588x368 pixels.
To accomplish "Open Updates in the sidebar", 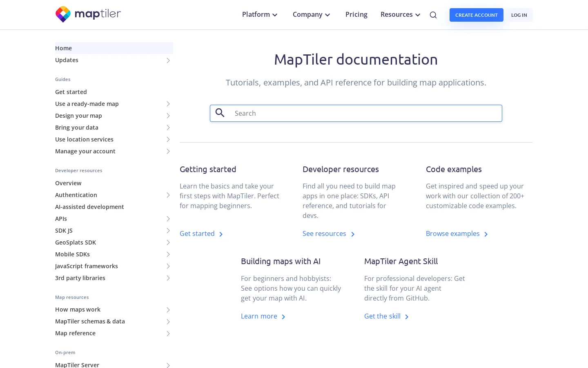I will pyautogui.click(x=67, y=60).
